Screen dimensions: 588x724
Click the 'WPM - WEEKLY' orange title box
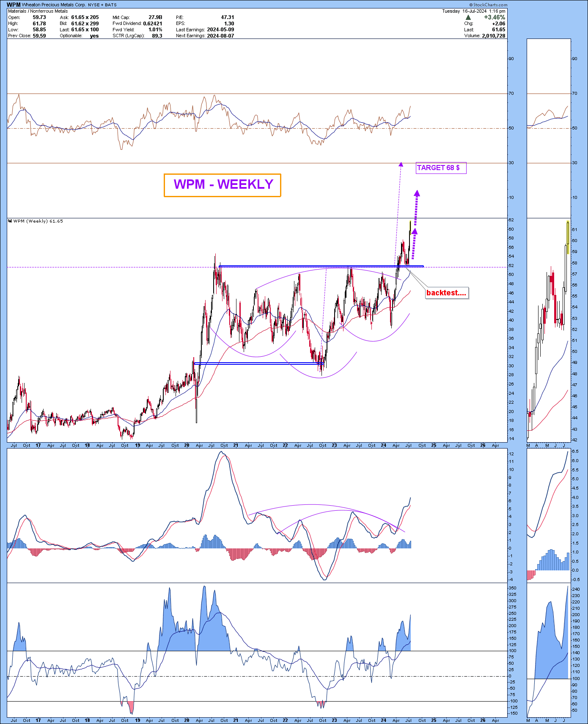[223, 185]
